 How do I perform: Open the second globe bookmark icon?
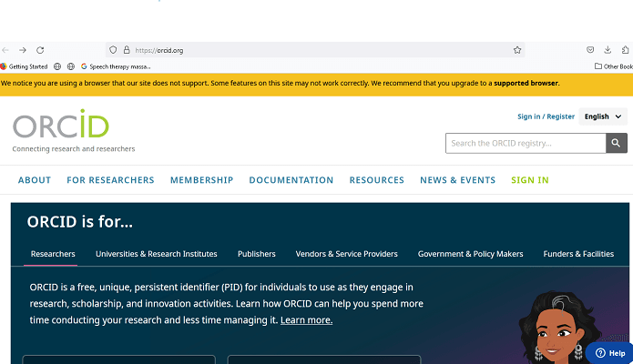(x=71, y=66)
